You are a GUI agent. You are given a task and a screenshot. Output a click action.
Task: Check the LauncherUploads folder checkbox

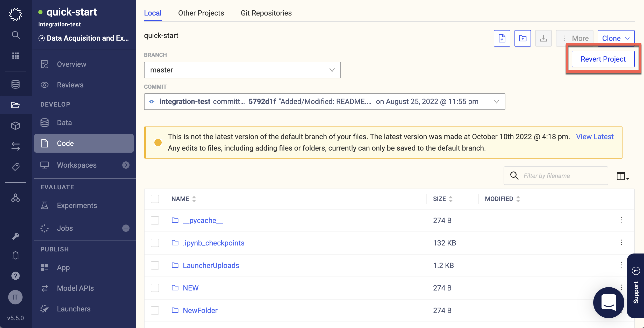tap(155, 265)
